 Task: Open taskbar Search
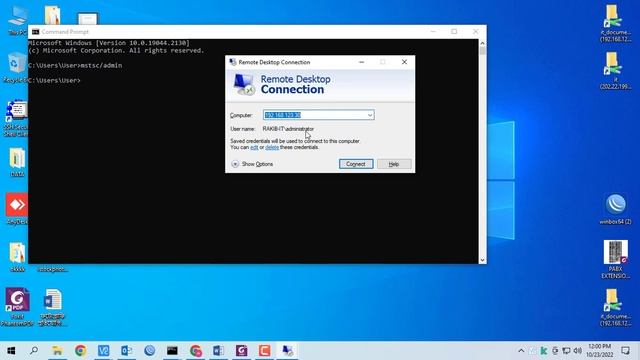[34, 351]
